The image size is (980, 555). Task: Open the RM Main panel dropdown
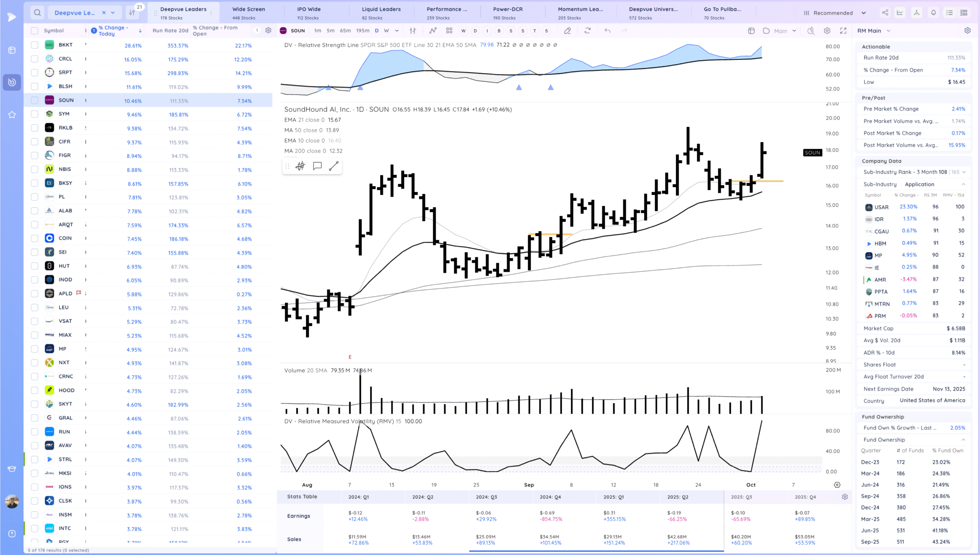pos(888,31)
